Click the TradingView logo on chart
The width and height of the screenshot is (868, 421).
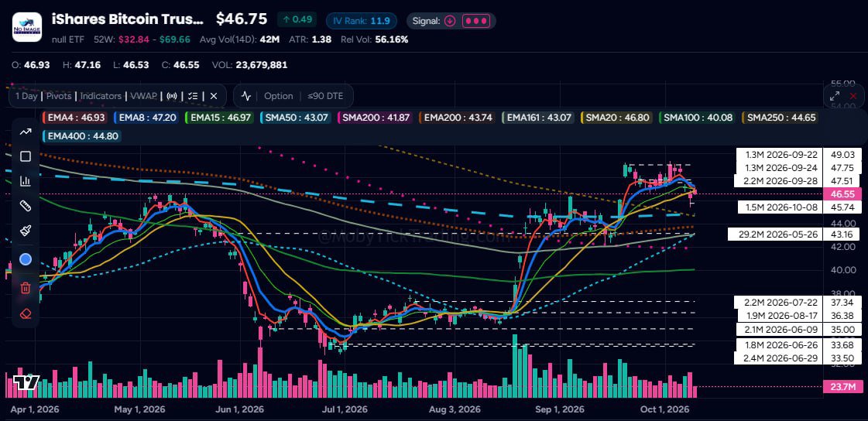point(26,382)
